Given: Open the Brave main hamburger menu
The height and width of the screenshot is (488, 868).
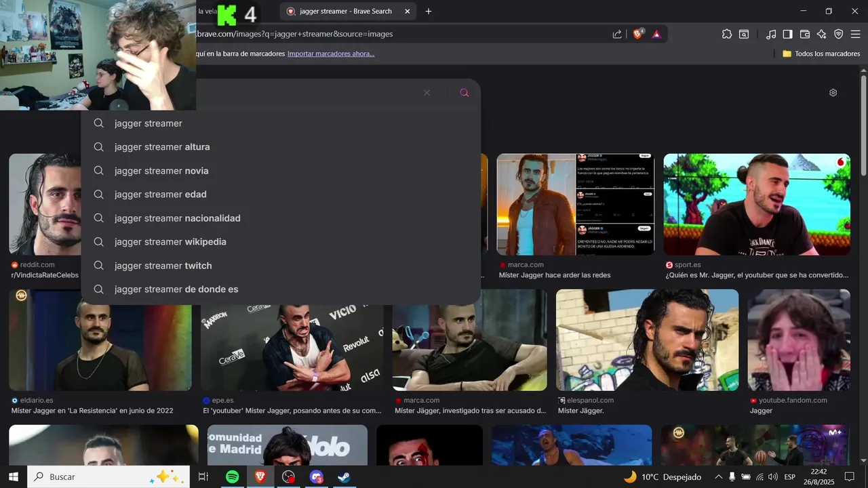Looking at the screenshot, I should pos(855,34).
